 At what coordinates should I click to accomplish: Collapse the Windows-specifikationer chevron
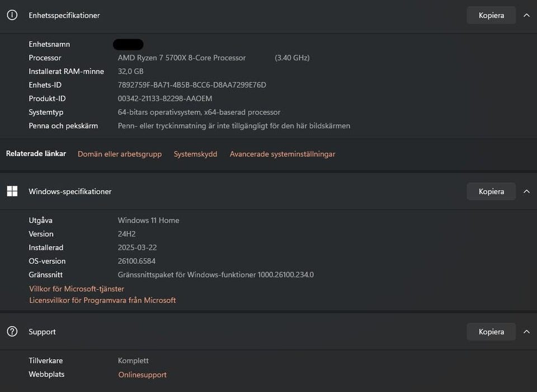tap(526, 191)
